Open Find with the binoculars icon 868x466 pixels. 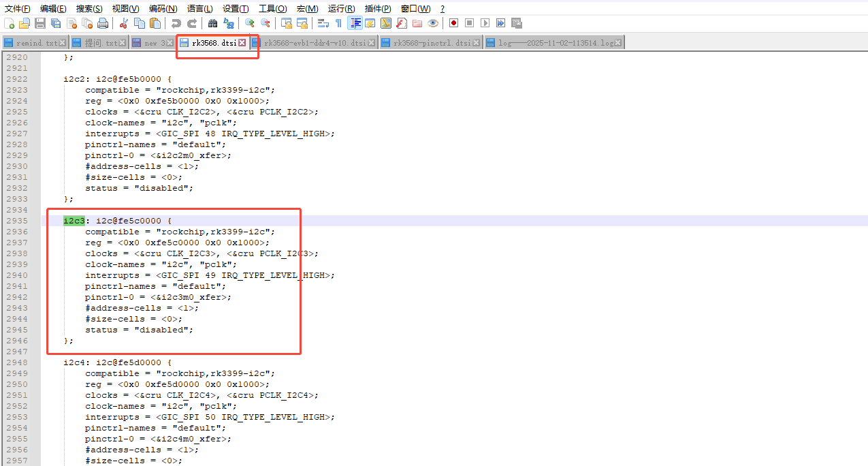[x=213, y=23]
